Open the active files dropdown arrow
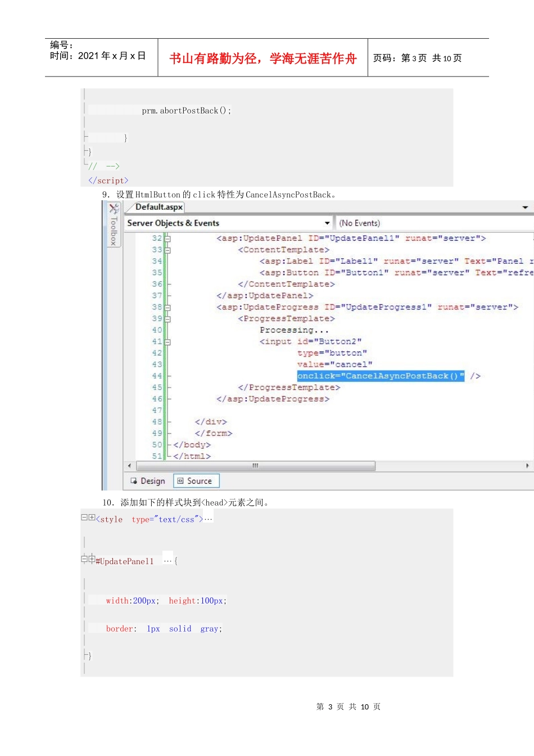The image size is (534, 756). point(525,208)
